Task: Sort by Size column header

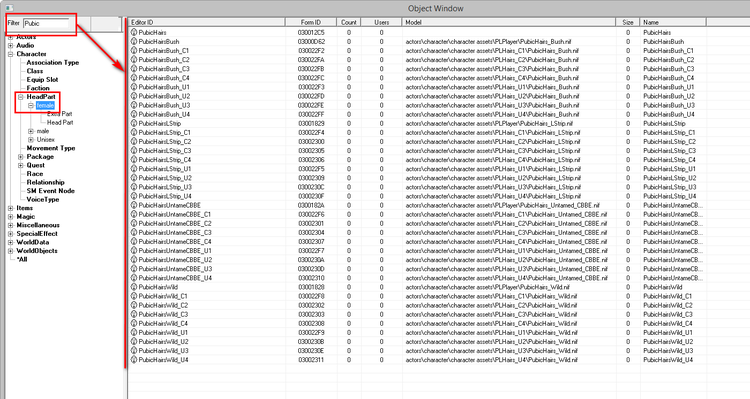Action: 628,22
